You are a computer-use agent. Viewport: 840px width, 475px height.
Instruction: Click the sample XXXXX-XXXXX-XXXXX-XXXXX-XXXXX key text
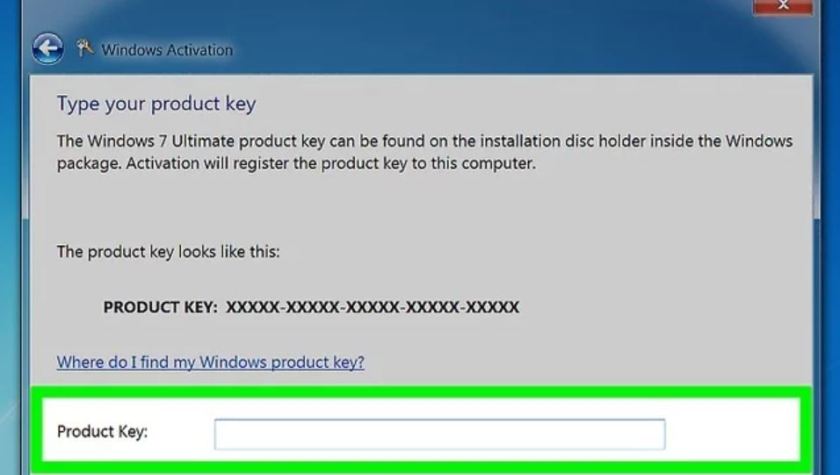click(x=372, y=307)
